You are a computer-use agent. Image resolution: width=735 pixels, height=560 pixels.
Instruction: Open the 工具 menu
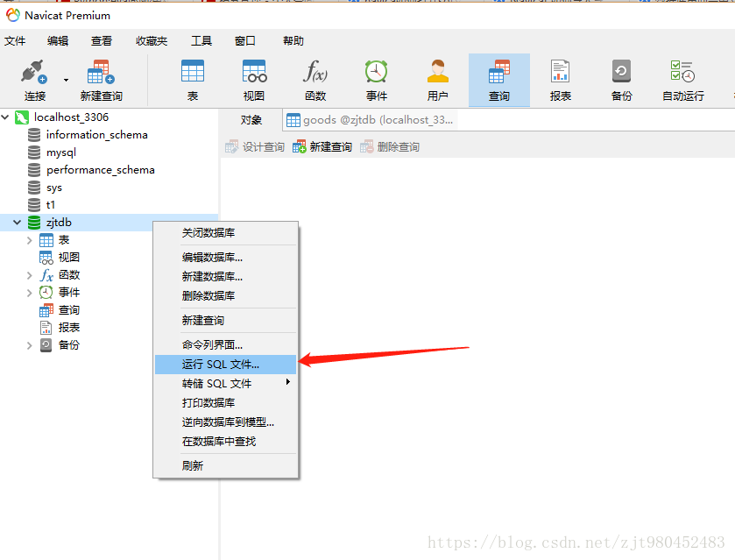pos(201,41)
